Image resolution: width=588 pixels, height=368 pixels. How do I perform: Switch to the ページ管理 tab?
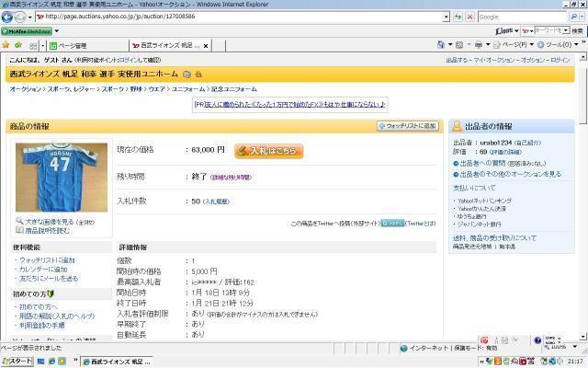tap(88, 46)
